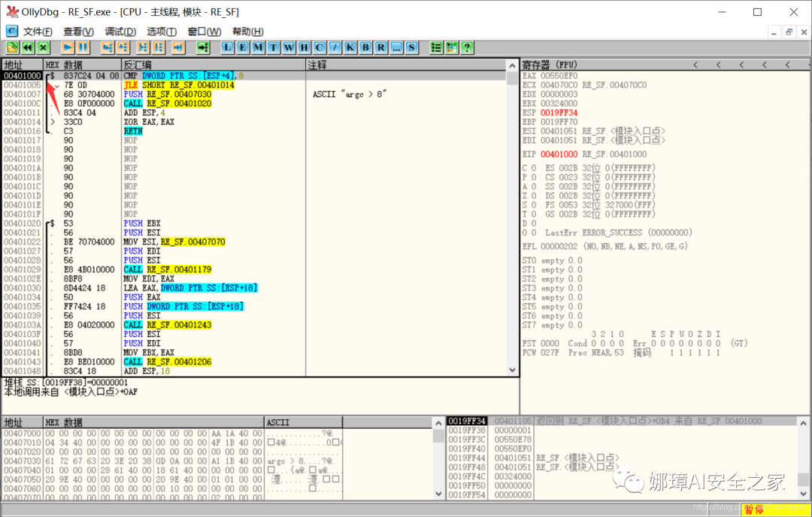Open References window (R button)
The image size is (812, 517).
[381, 47]
